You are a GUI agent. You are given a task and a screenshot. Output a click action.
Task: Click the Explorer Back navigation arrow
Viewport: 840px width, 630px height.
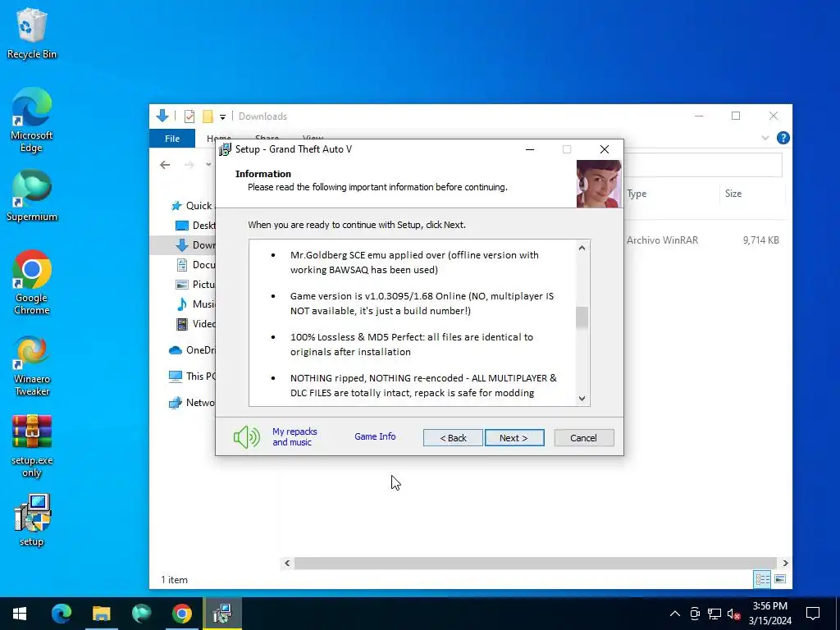point(165,165)
